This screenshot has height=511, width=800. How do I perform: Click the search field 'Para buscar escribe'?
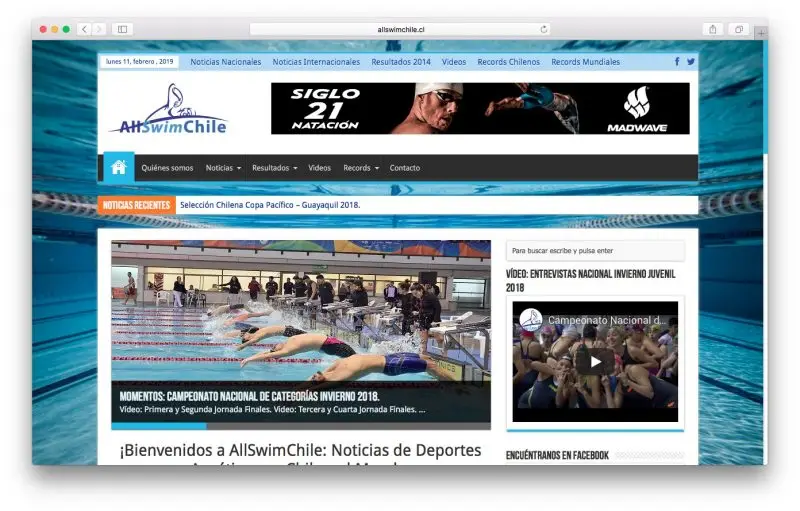(595, 251)
